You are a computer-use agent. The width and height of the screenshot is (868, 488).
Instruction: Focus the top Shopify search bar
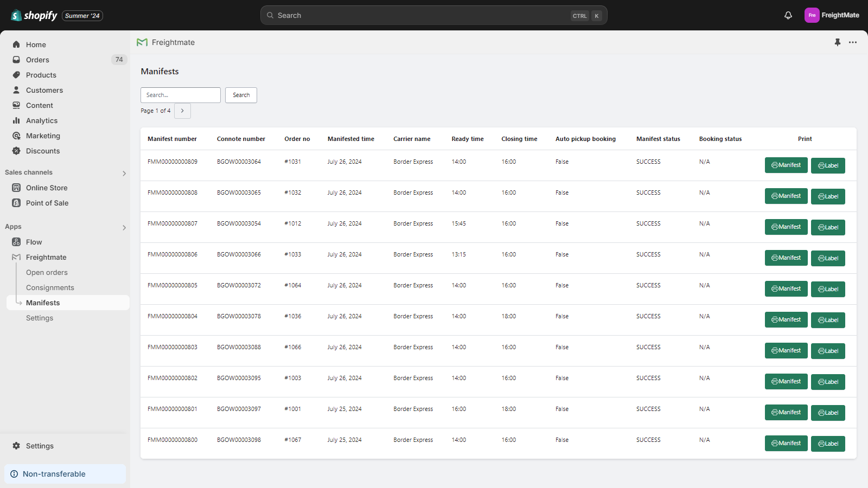click(x=423, y=15)
